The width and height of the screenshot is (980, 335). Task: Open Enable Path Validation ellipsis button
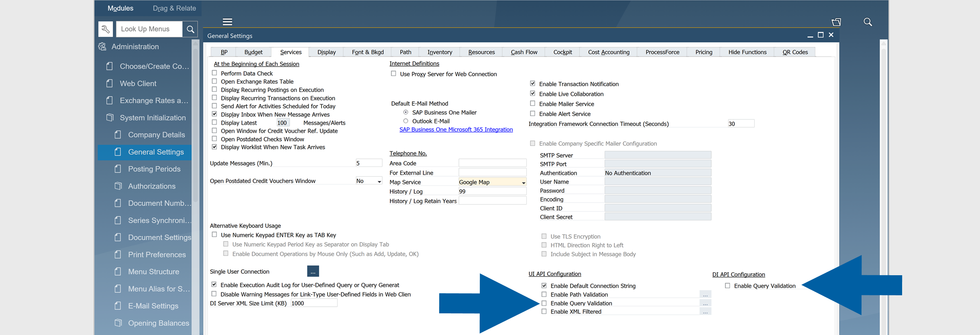tap(705, 295)
